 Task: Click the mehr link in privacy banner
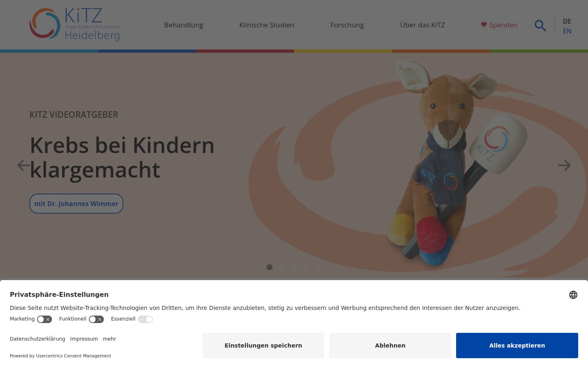(x=109, y=339)
